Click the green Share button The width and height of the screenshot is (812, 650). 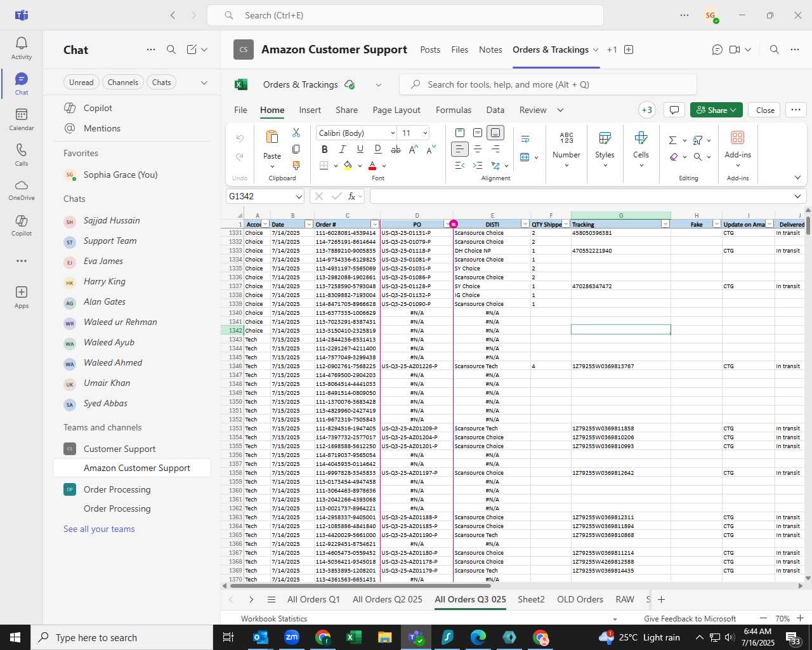716,110
